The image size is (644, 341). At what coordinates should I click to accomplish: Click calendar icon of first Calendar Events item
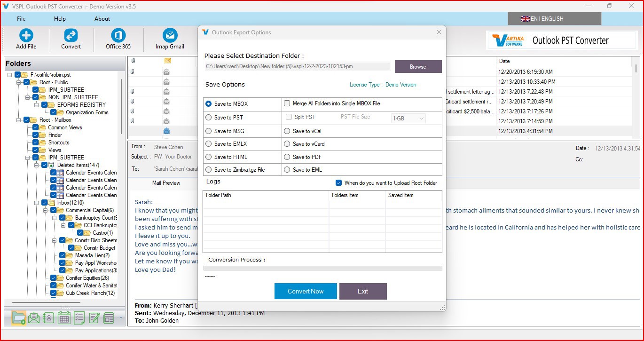60,173
